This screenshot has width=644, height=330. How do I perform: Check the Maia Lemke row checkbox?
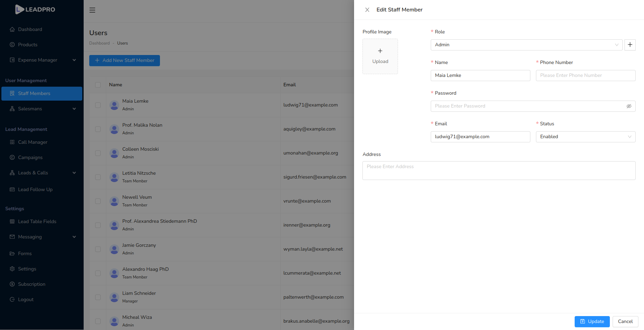point(98,105)
